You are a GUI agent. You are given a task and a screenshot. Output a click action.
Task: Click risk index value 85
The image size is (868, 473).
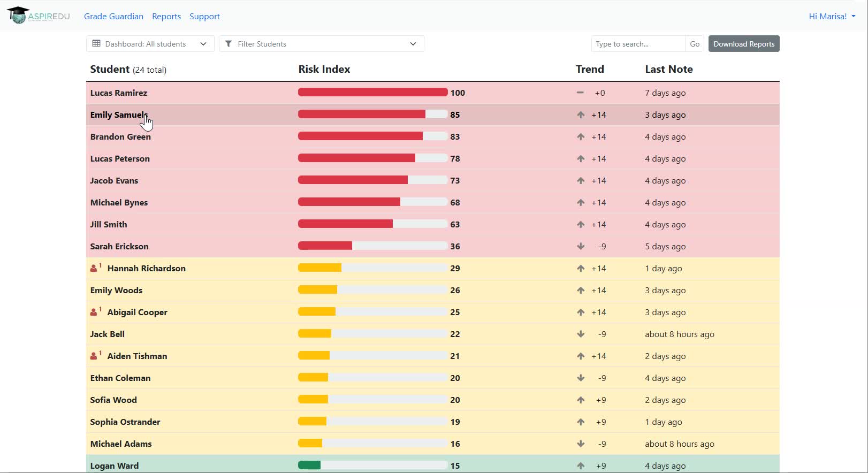pos(455,115)
